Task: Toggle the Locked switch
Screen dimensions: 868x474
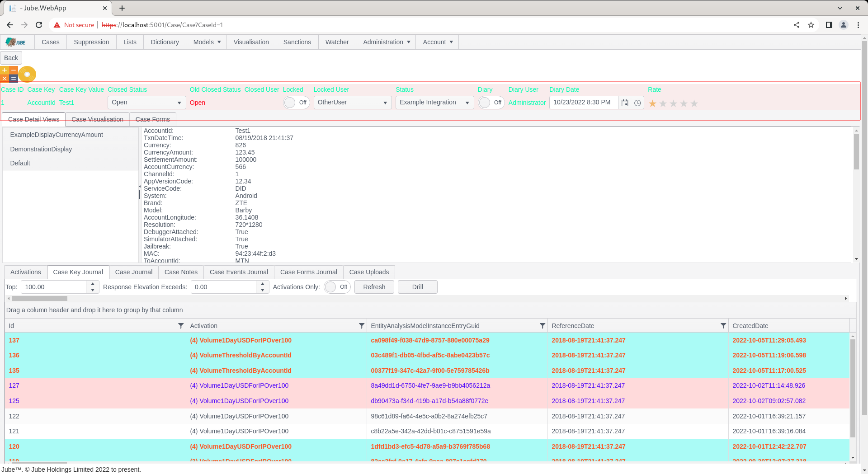Action: pyautogui.click(x=297, y=103)
